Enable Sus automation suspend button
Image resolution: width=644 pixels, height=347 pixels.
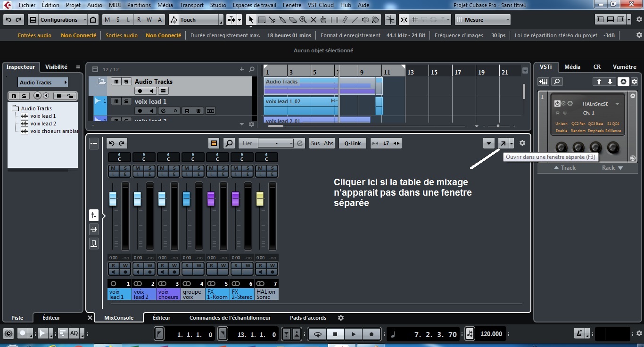(315, 143)
